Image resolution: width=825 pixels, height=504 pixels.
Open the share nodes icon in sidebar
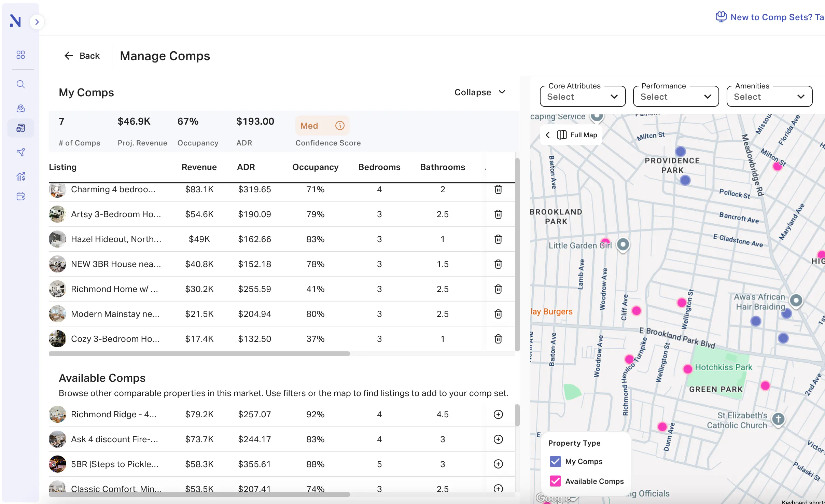[x=20, y=152]
